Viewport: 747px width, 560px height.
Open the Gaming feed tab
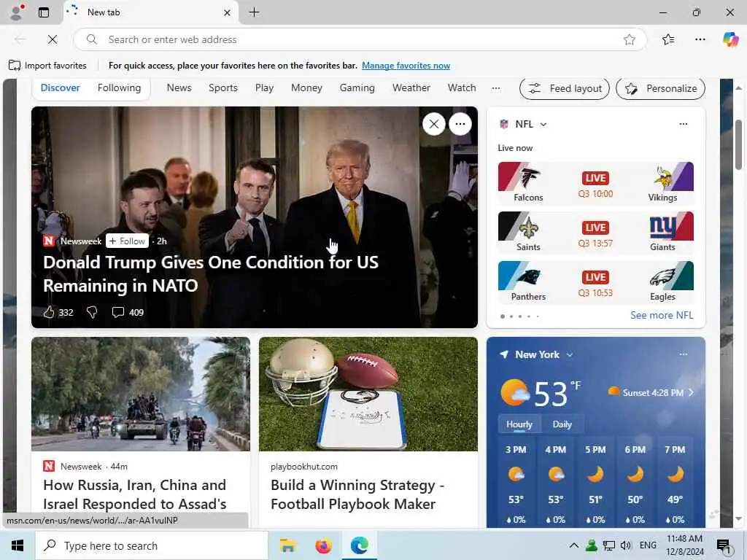pyautogui.click(x=357, y=87)
